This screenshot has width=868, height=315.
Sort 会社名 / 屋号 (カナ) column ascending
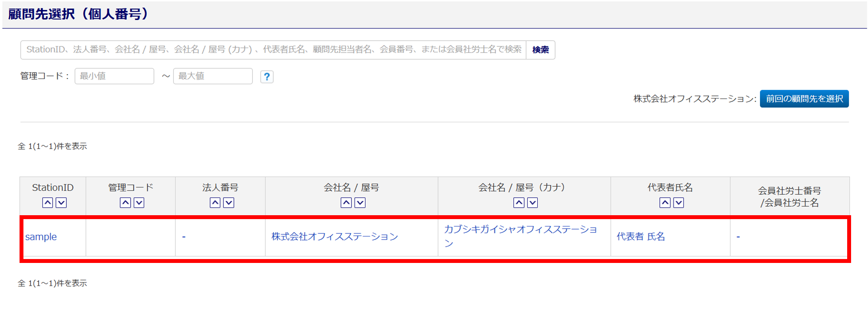[x=519, y=203]
